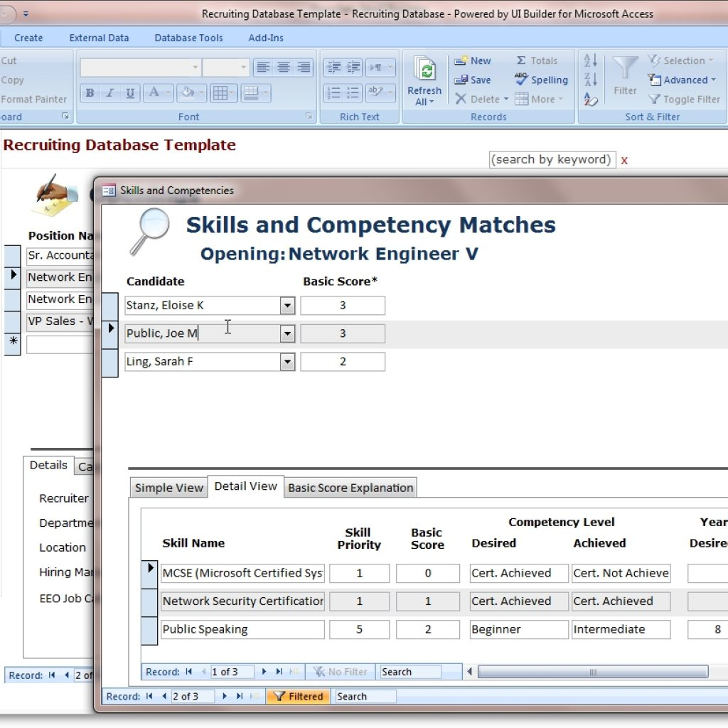This screenshot has width=728, height=728.
Task: Toggle Italic formatting in Font group
Action: pos(109,93)
